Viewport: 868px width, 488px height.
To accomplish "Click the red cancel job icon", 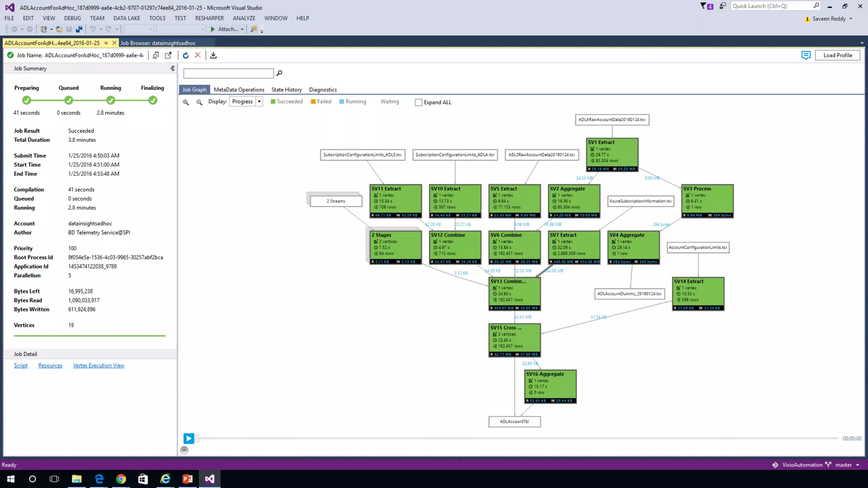I will pyautogui.click(x=198, y=55).
